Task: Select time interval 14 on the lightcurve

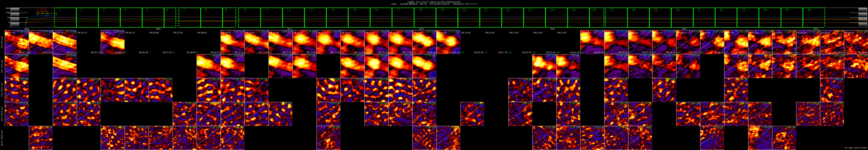Action: (337, 18)
